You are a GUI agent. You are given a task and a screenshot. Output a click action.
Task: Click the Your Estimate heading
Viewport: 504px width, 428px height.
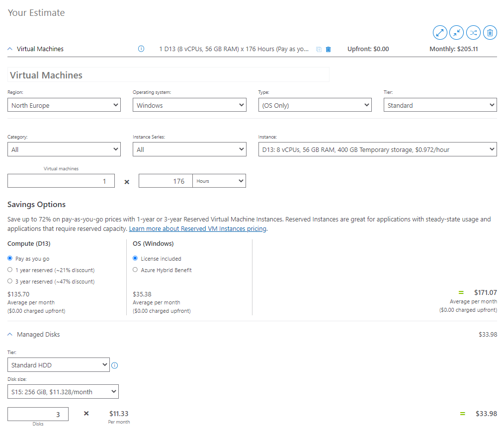point(36,12)
